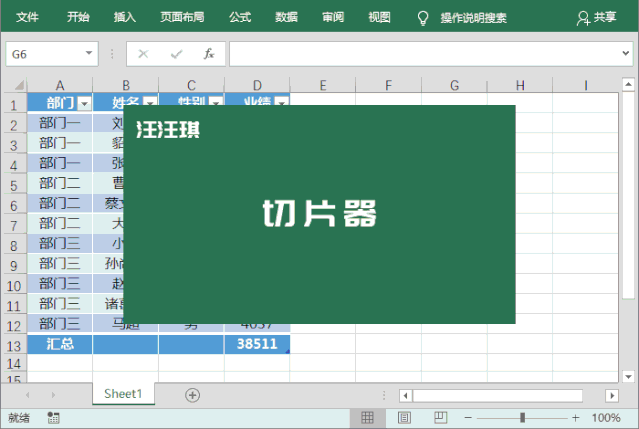639x429 pixels.
Task: Click the vertical scrollbar up arrow
Action: coord(628,84)
